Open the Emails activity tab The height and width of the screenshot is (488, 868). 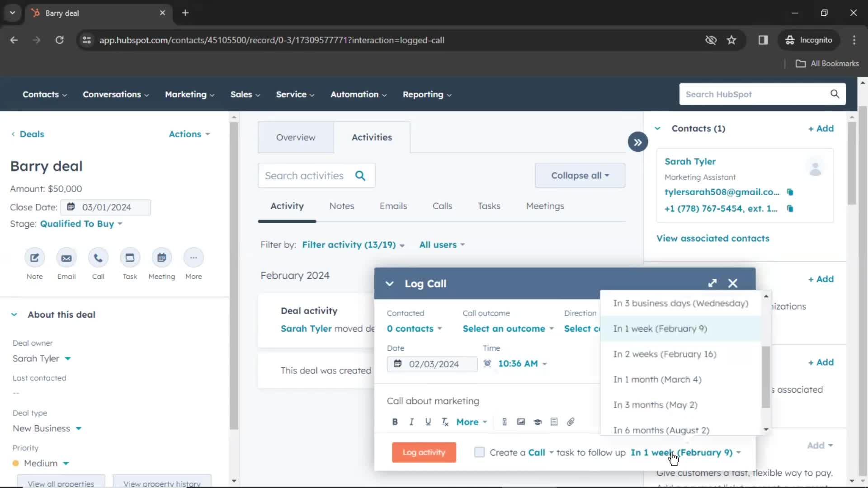click(x=393, y=206)
